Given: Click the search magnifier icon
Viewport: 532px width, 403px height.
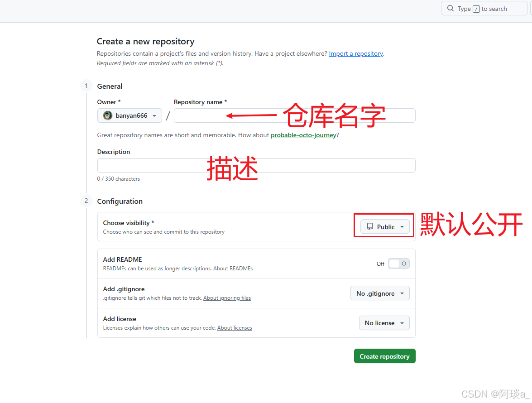Looking at the screenshot, I should point(450,9).
